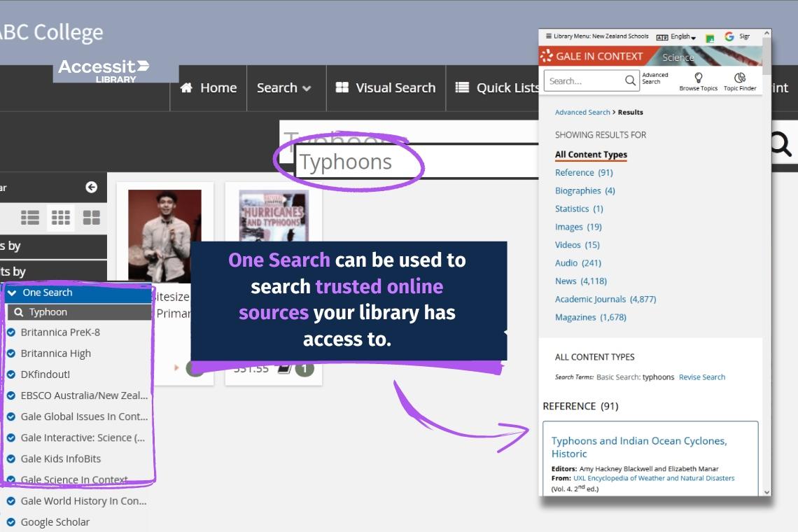Viewport: 798px width, 532px height.
Task: Click Gale window scrollbar up arrow
Action: [766, 34]
